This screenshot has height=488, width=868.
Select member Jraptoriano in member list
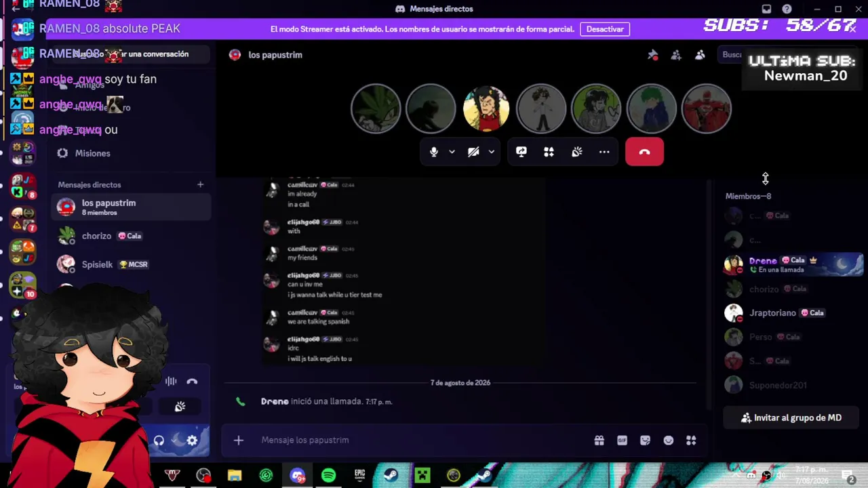[793, 313]
